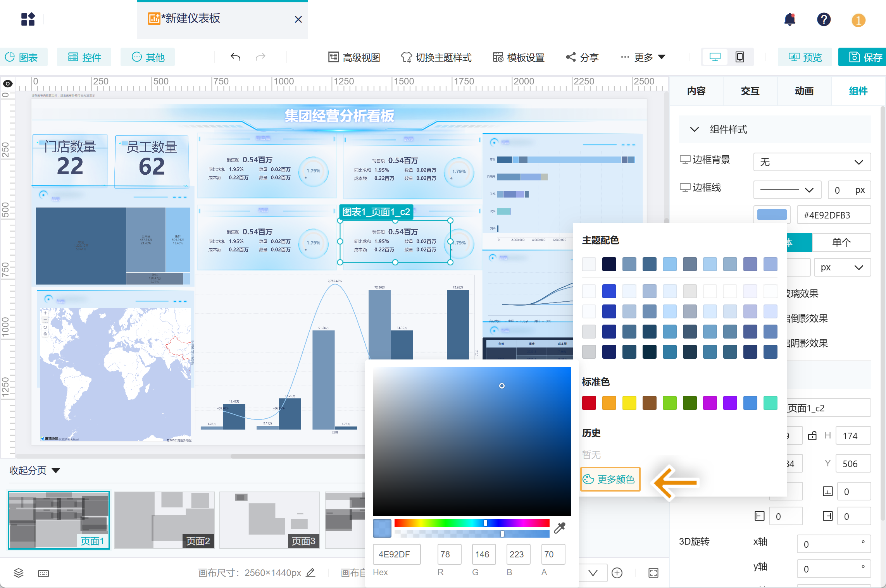Toggle the ruler eye visibility icon
886x588 pixels.
click(8, 84)
